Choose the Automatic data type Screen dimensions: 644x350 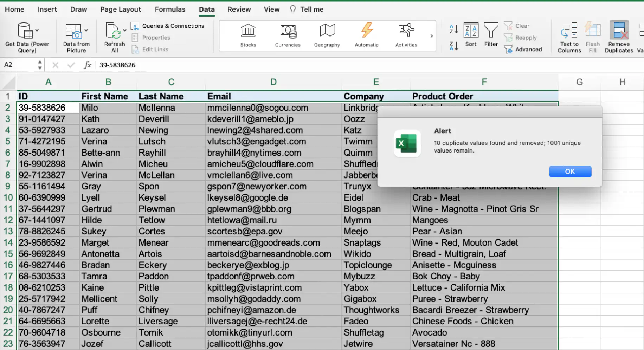pos(367,35)
